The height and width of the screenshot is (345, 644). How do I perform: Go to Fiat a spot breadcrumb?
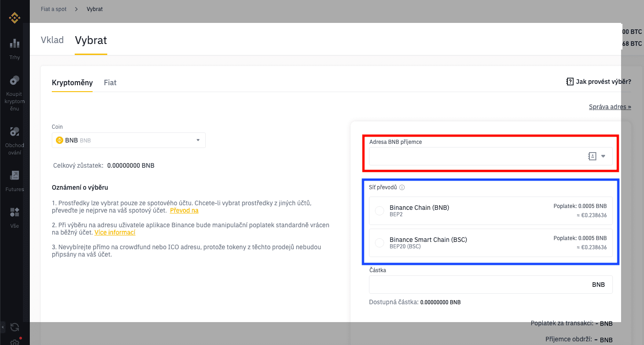[54, 9]
